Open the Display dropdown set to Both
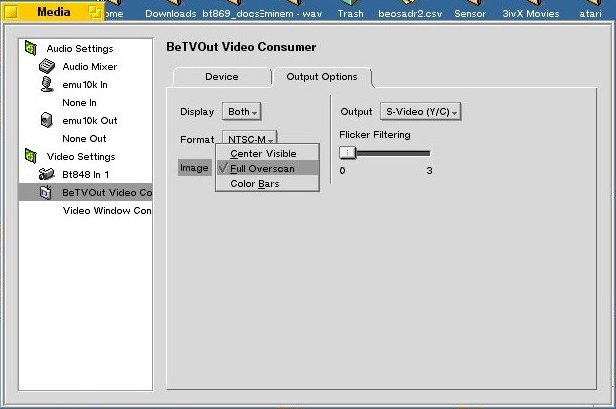Viewport: 616px width, 409px height. click(243, 112)
